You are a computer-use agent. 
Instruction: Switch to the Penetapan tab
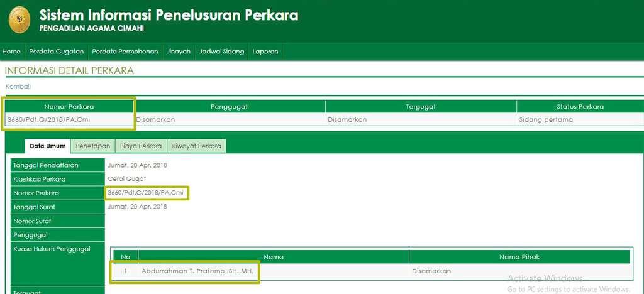click(93, 146)
